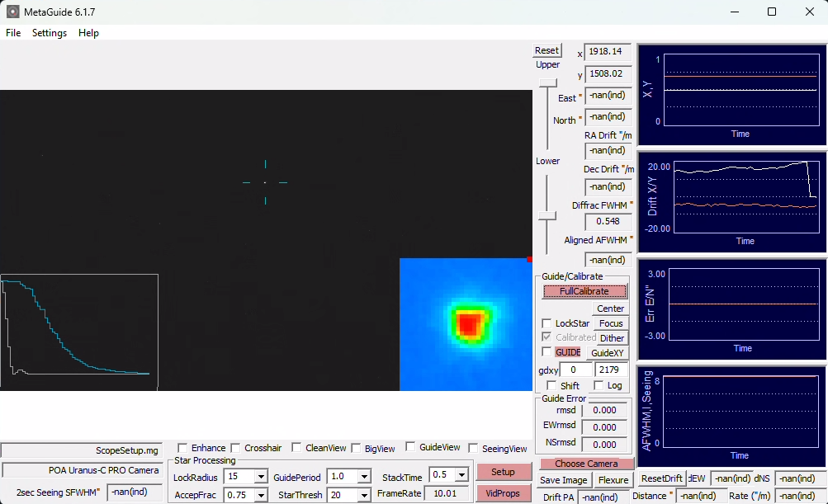Click the X,Y time graph

pyautogui.click(x=731, y=95)
